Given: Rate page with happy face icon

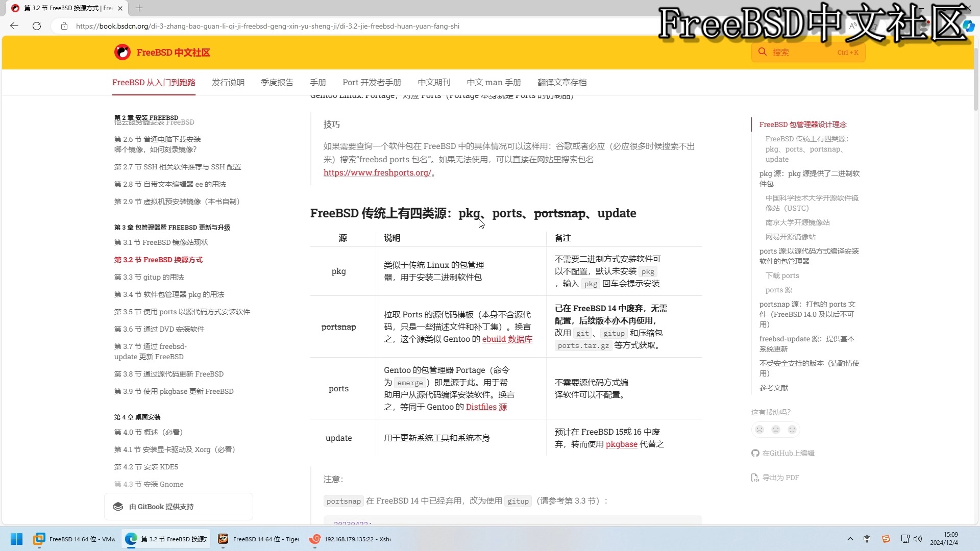Looking at the screenshot, I should tap(792, 430).
